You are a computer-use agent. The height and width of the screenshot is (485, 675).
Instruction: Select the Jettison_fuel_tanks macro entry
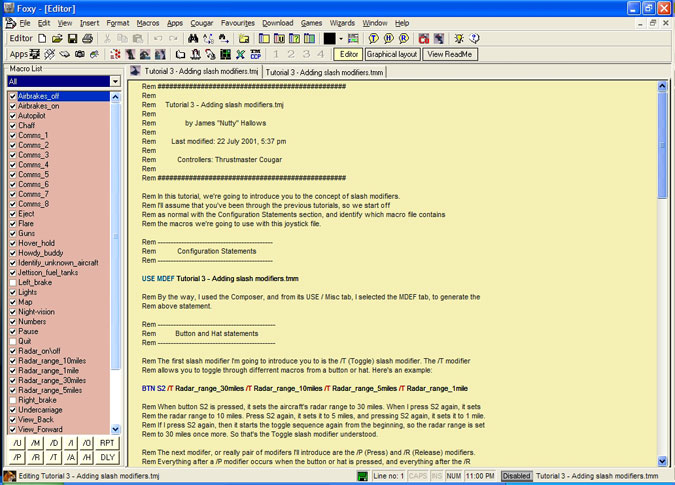tap(48, 272)
